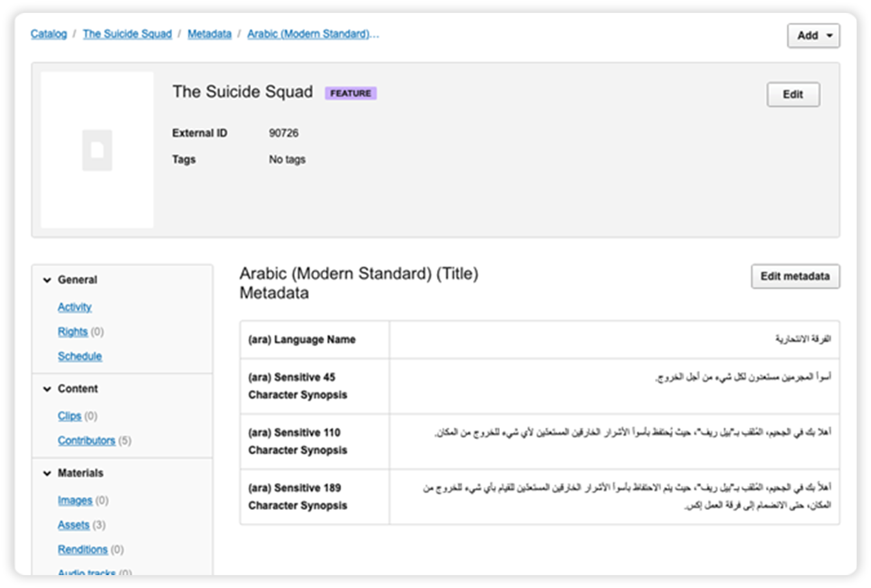Open the Images materials link
Image resolution: width=871 pixels, height=588 pixels.
[x=75, y=500]
